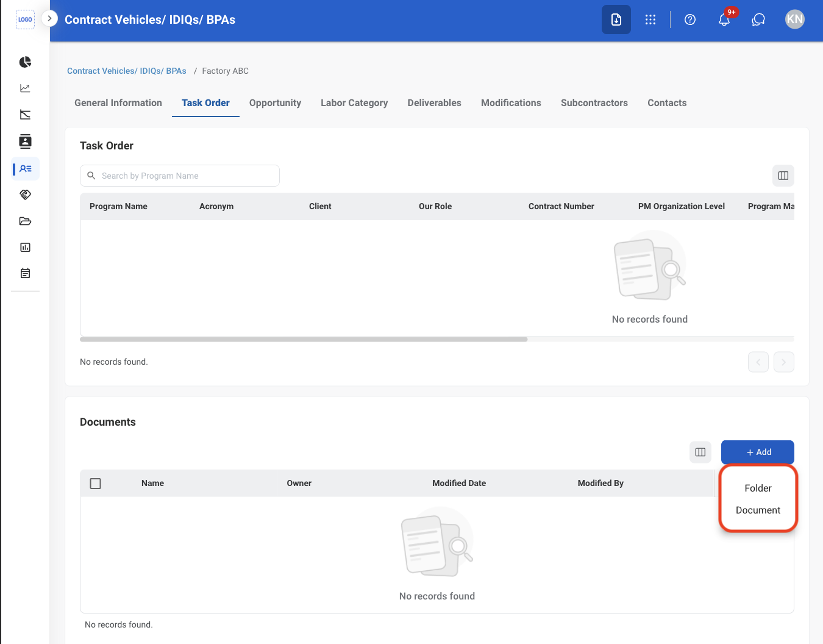Viewport: 823px width, 644px height.
Task: Follow the Contract Vehicles/ IDIQs/ BPAs breadcrumb link
Action: pos(127,71)
